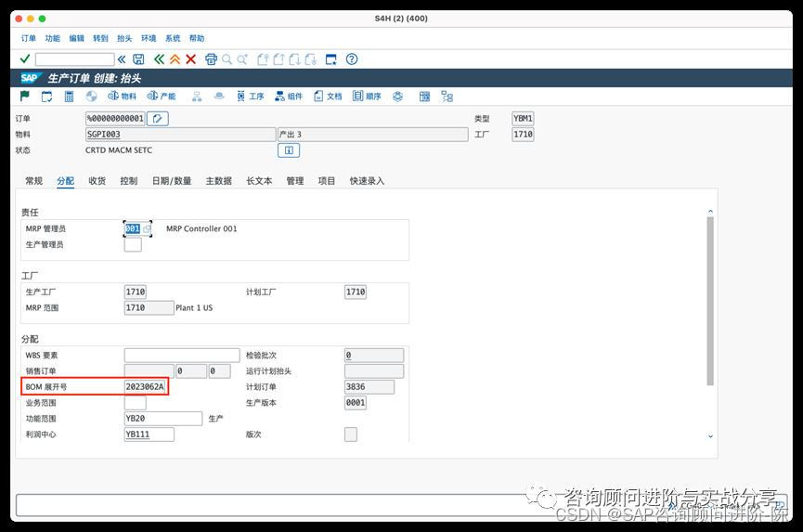Click the Print icon

[x=211, y=59]
